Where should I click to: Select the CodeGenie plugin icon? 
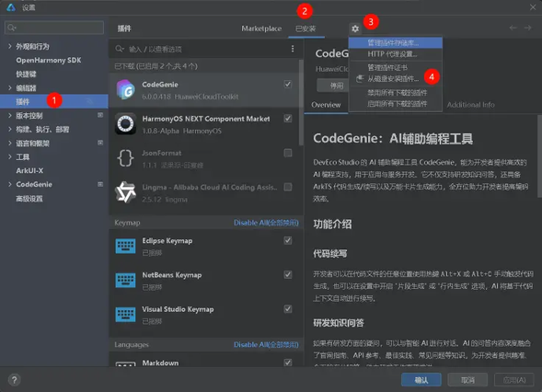click(x=125, y=89)
